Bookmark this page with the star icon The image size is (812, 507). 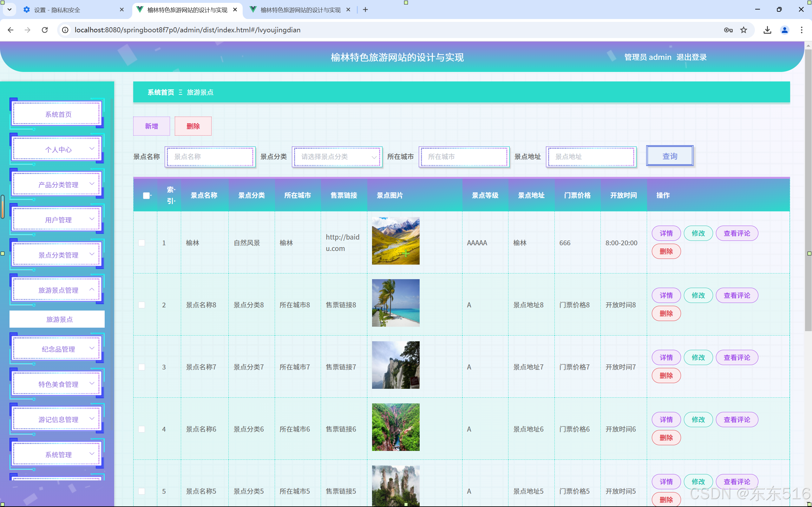tap(743, 30)
